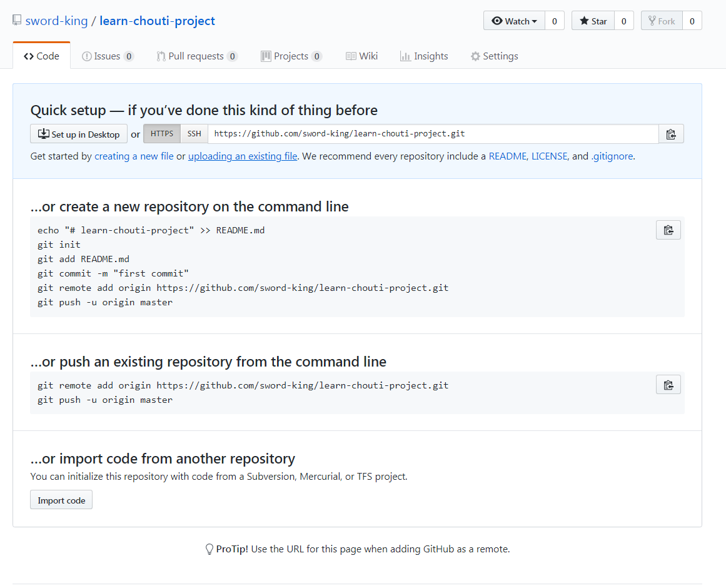This screenshot has height=588, width=726.
Task: Open the Issues tab
Action: pos(108,56)
